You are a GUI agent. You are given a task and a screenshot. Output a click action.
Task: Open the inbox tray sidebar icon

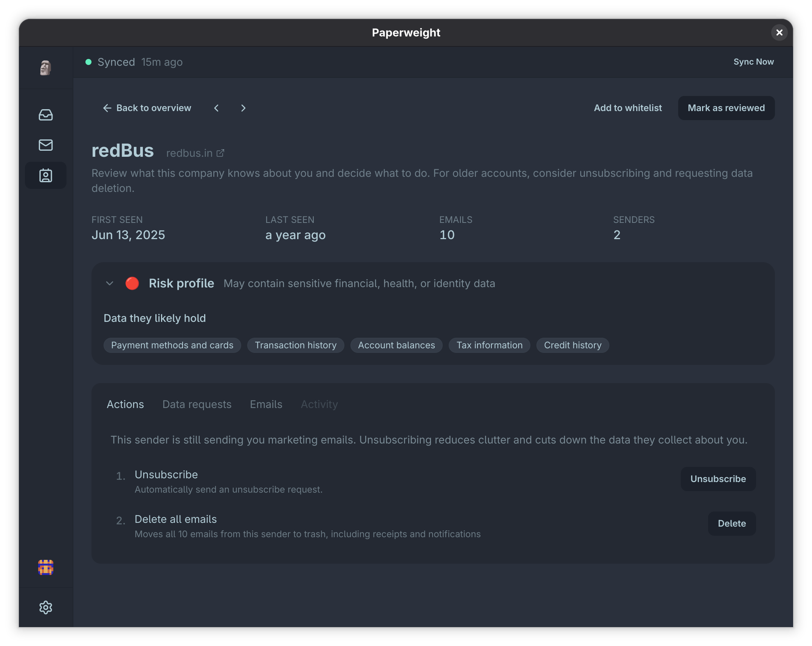point(46,115)
